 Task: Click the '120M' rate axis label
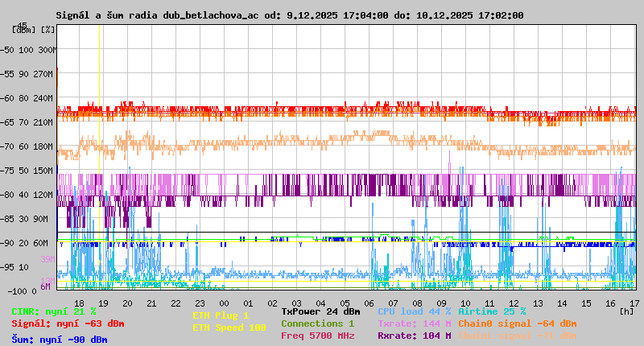click(45, 195)
